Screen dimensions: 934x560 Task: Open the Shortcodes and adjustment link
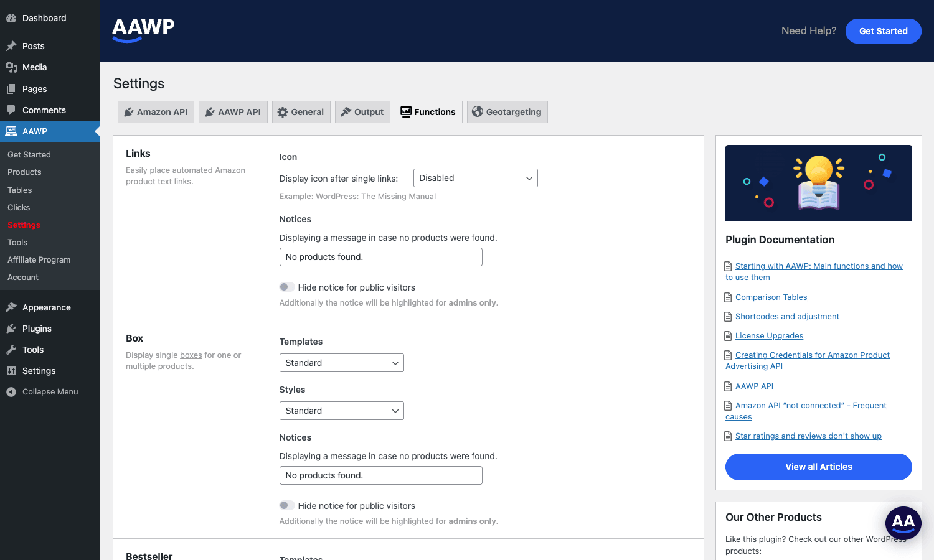[x=787, y=317]
